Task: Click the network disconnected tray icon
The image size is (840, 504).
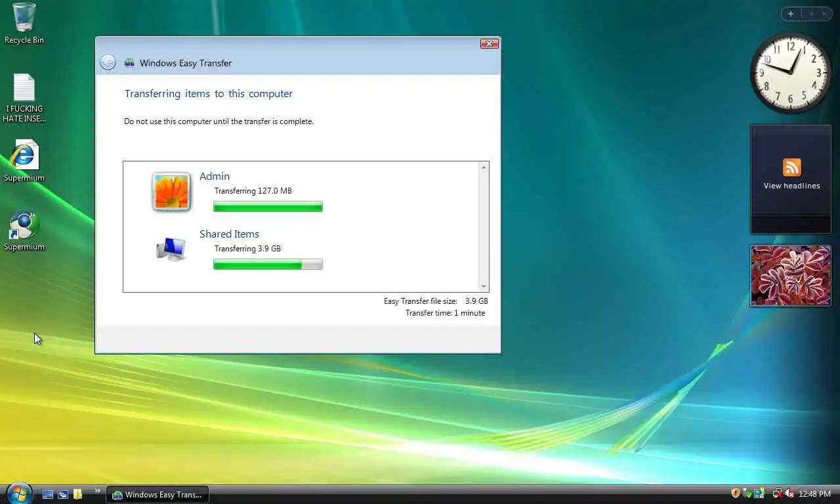Action: click(x=778, y=493)
